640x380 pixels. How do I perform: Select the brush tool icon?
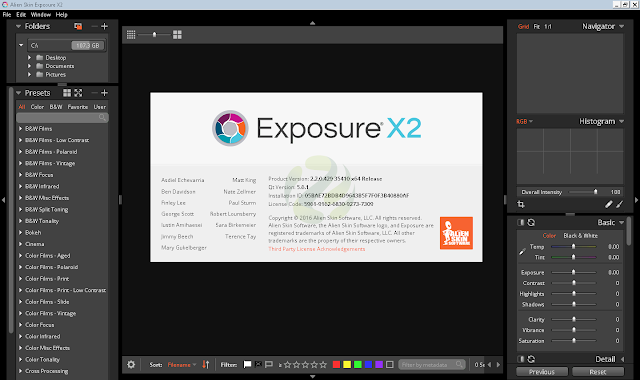[620, 204]
